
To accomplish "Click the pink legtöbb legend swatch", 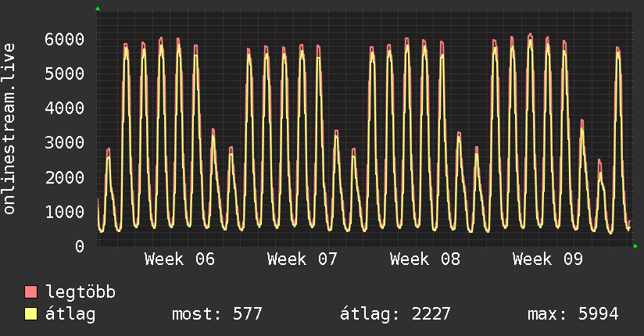I will click(x=30, y=291).
